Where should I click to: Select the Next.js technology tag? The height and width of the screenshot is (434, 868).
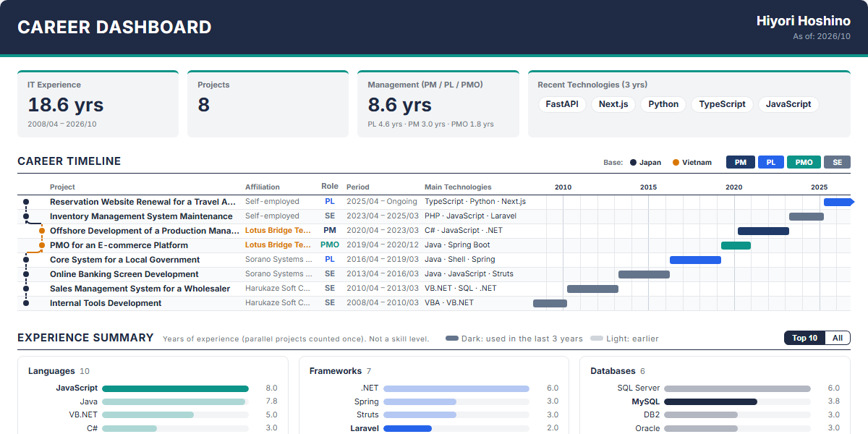(x=613, y=104)
